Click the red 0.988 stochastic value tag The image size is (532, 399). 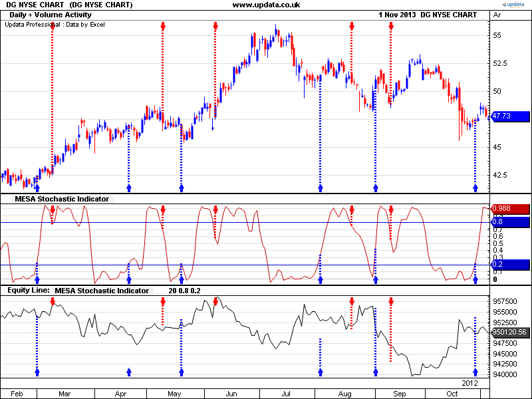click(509, 209)
